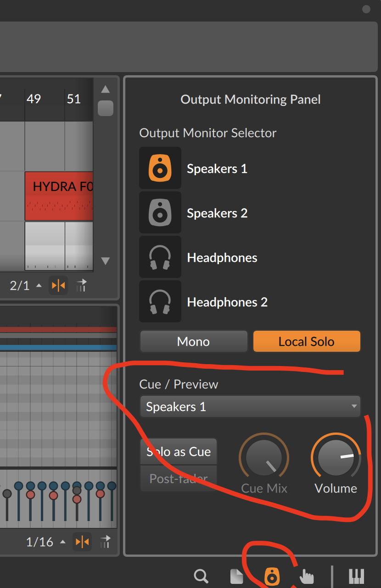Toggle the output monitoring speaker icon
Viewport: 381px width, 588px height.
click(272, 576)
